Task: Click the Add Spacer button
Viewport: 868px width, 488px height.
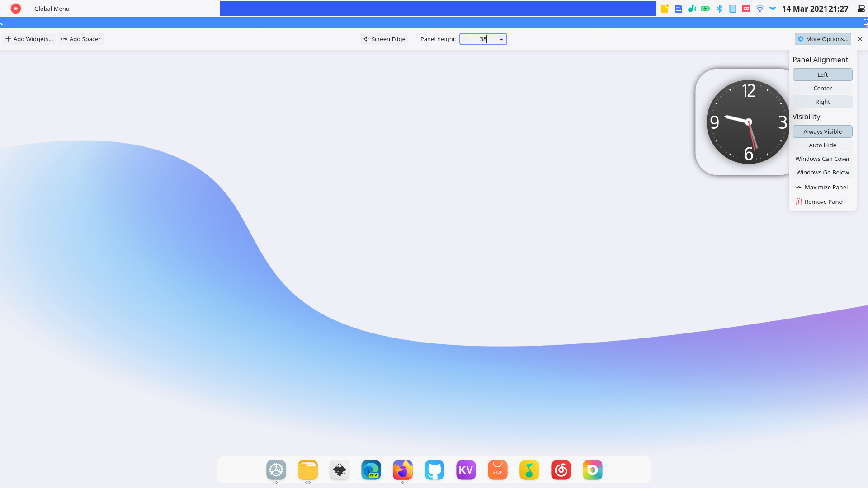Action: pos(81,39)
